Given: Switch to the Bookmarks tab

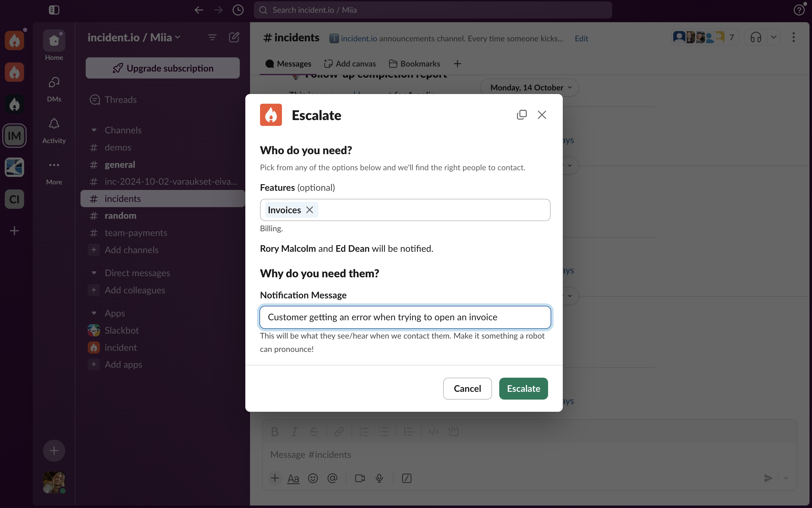Looking at the screenshot, I should [x=415, y=64].
